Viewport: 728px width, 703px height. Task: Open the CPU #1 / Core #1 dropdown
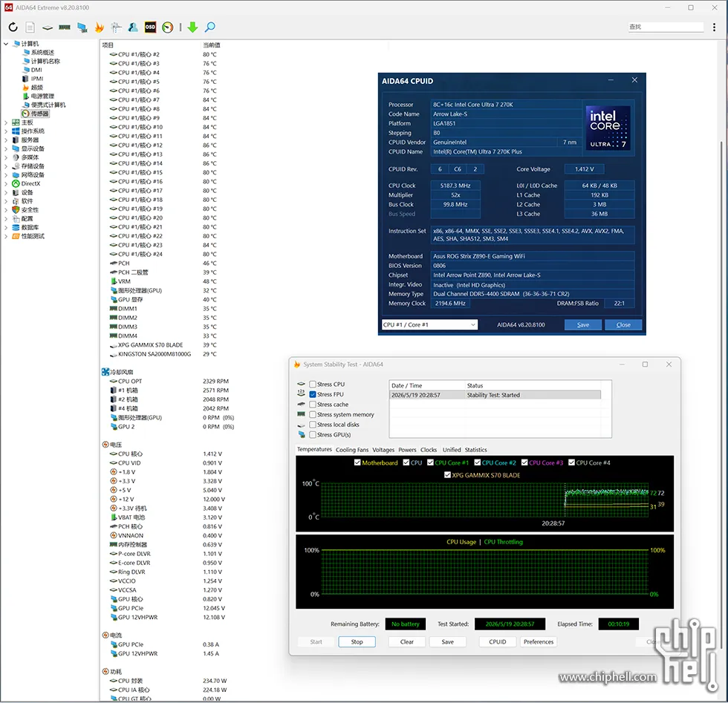point(429,325)
